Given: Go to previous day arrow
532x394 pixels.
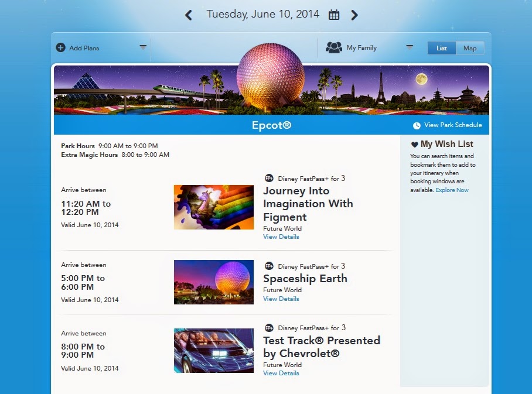Looking at the screenshot, I should (189, 15).
